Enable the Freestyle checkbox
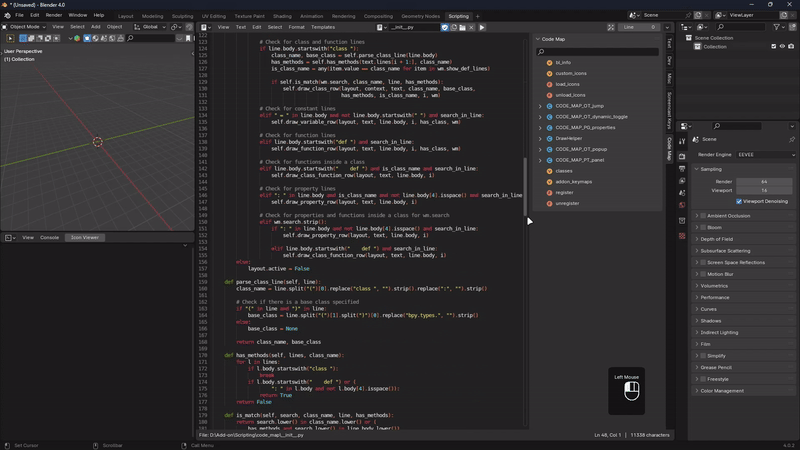 pos(703,379)
